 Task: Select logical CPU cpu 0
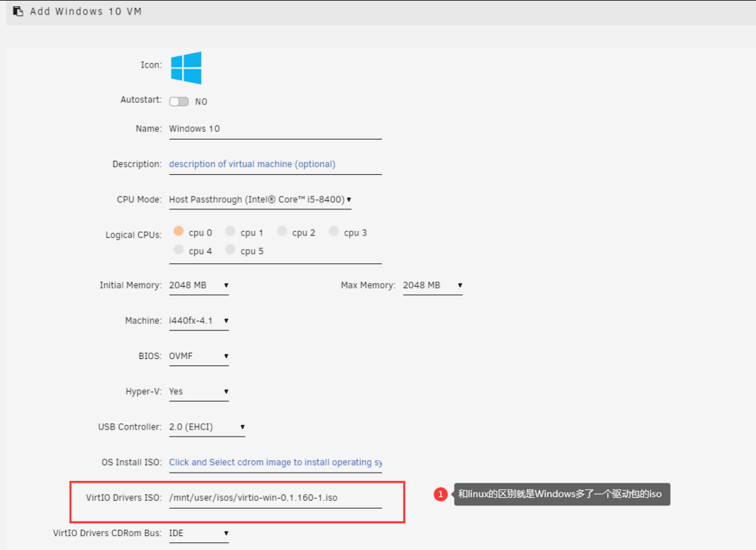(x=178, y=232)
